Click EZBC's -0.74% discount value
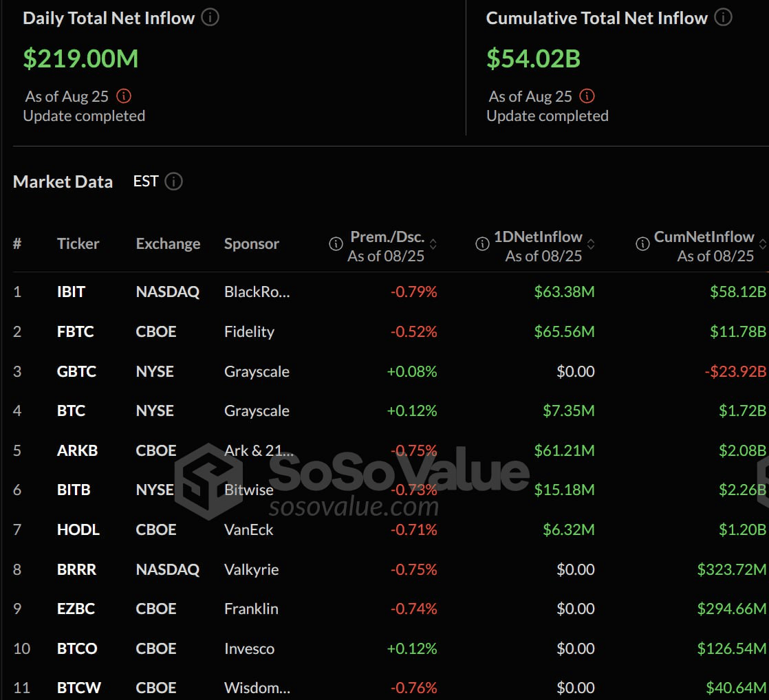The image size is (769, 700). (x=414, y=609)
